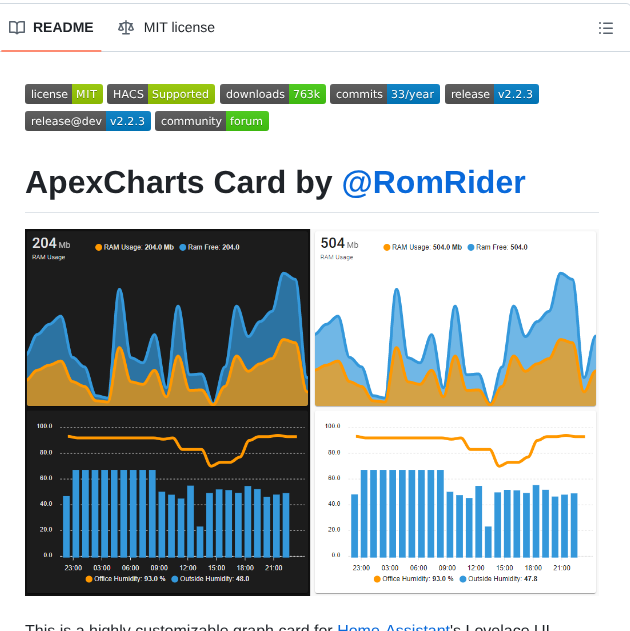Open the Home Assistant link

pos(393,627)
